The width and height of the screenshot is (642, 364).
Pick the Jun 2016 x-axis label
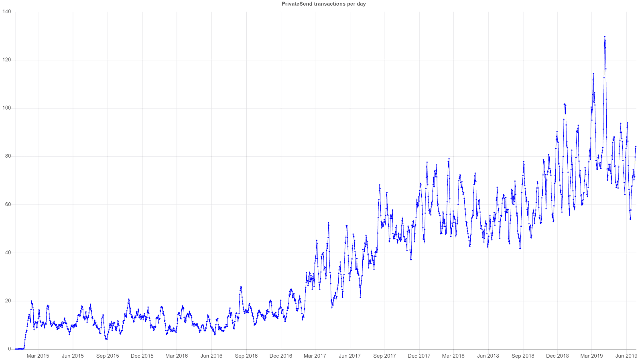click(211, 356)
